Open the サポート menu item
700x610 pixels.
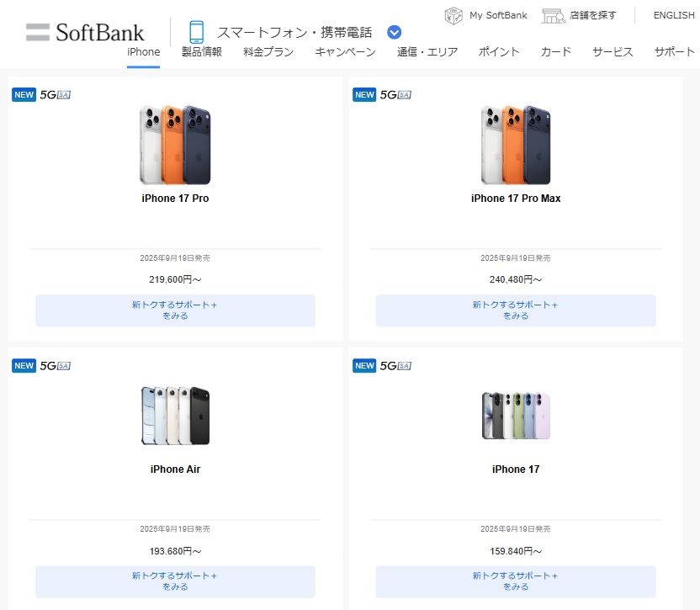coord(675,52)
